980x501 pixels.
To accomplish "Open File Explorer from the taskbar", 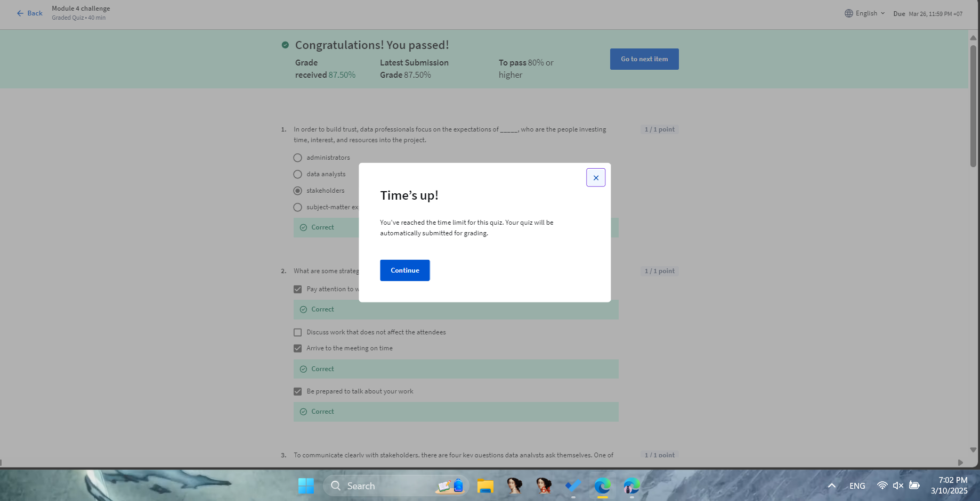I will click(x=485, y=486).
